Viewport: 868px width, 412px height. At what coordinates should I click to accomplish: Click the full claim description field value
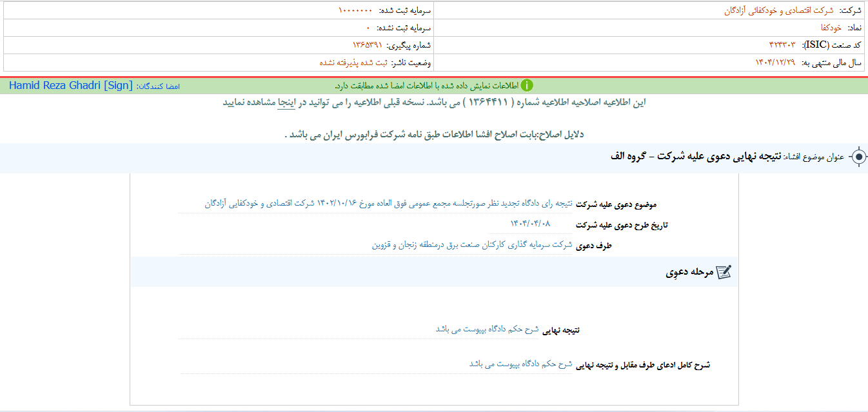pyautogui.click(x=520, y=364)
